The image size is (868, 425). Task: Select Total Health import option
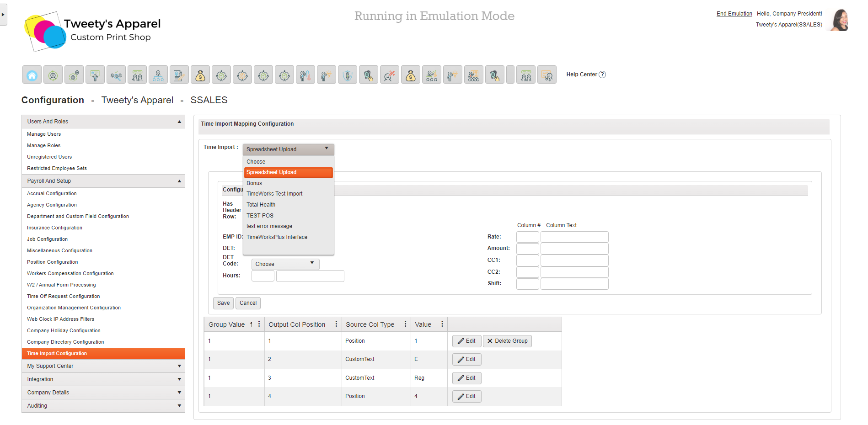pos(261,205)
